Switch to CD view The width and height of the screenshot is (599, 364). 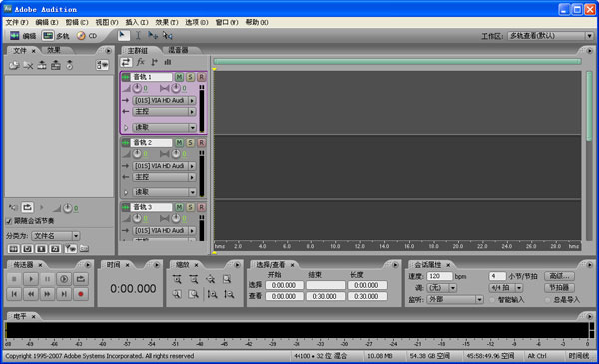click(87, 36)
